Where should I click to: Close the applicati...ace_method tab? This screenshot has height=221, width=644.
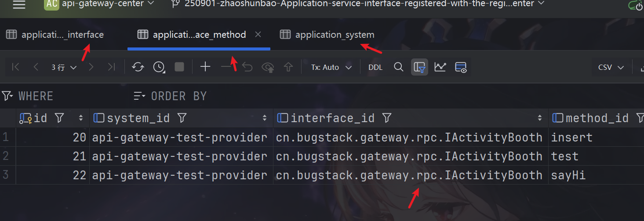point(258,34)
